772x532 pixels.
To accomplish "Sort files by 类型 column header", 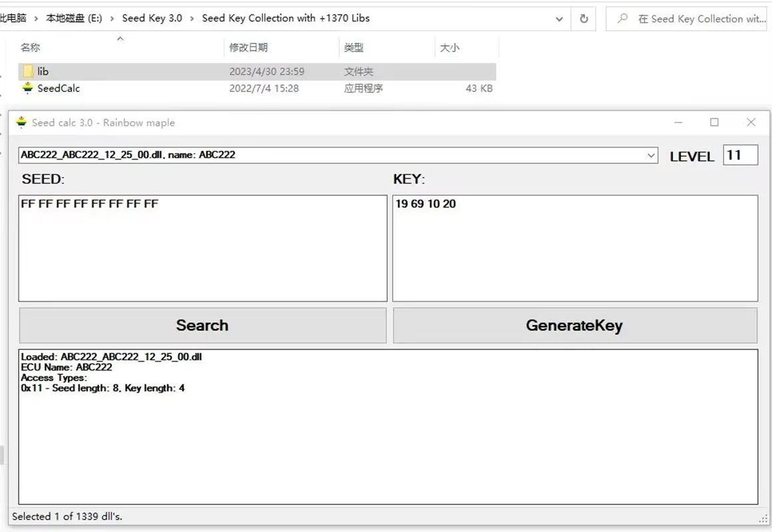I will (353, 47).
